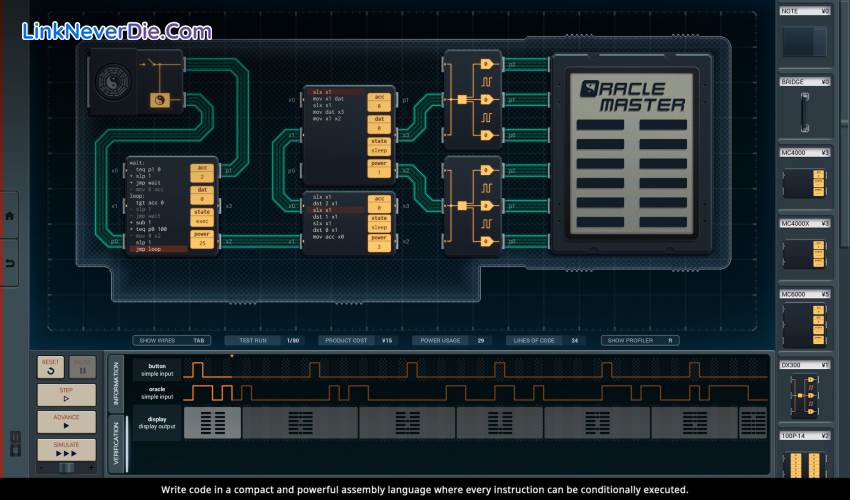This screenshot has height=500, width=850.
Task: Click the PAUSE simulation button
Action: click(82, 367)
